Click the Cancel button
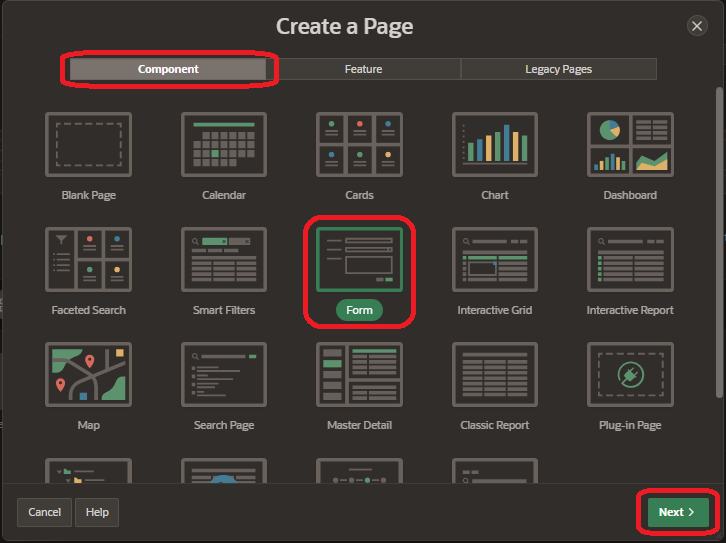Image resolution: width=726 pixels, height=543 pixels. click(44, 512)
